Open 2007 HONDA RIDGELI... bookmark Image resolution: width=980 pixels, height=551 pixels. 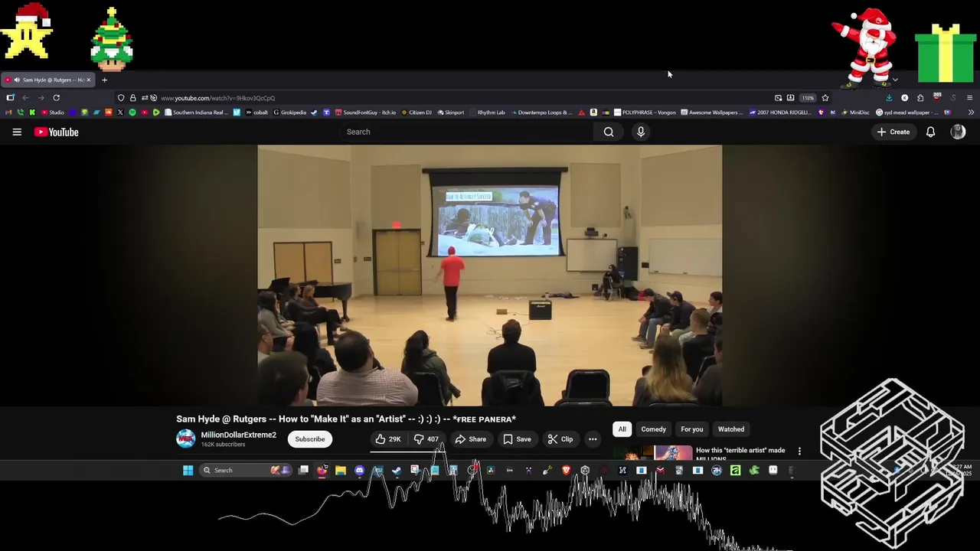pyautogui.click(x=780, y=112)
